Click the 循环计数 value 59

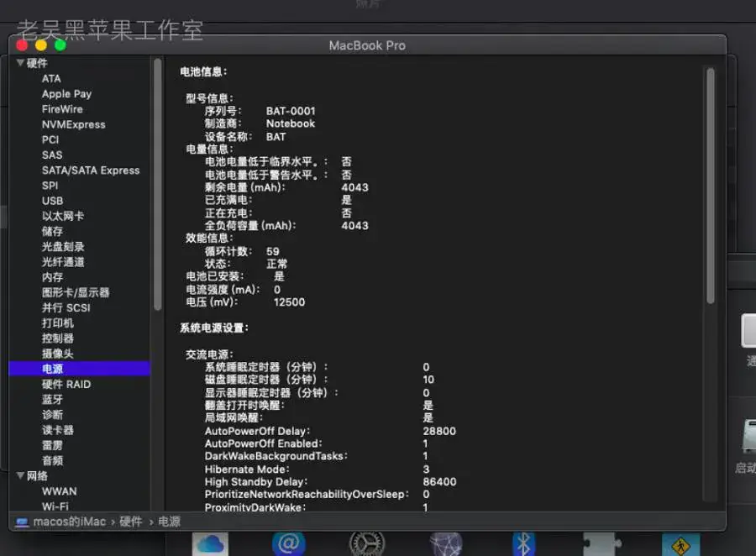pyautogui.click(x=272, y=252)
